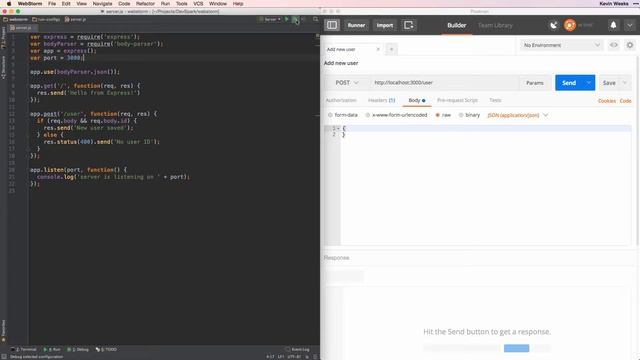Click the Save button

609,83
